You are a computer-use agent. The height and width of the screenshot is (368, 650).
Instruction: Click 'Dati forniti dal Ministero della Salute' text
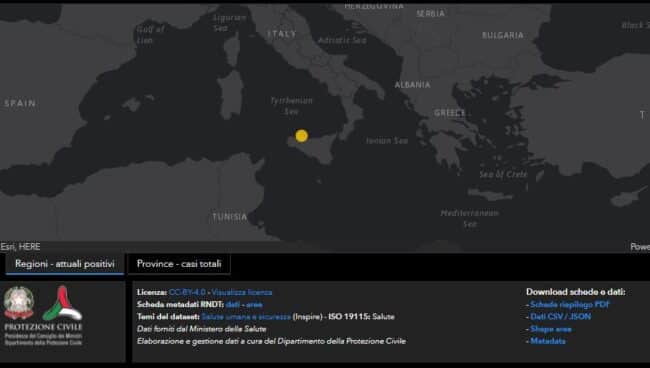[201, 329]
